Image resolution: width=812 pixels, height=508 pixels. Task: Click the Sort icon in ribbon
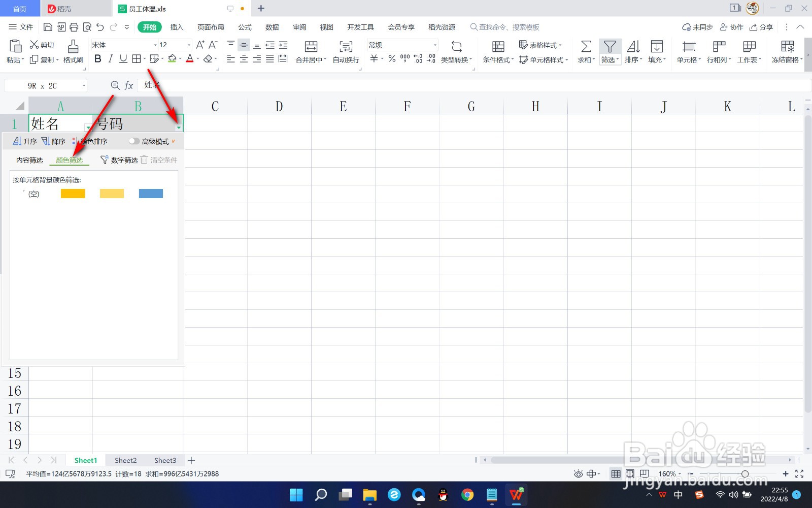(633, 47)
